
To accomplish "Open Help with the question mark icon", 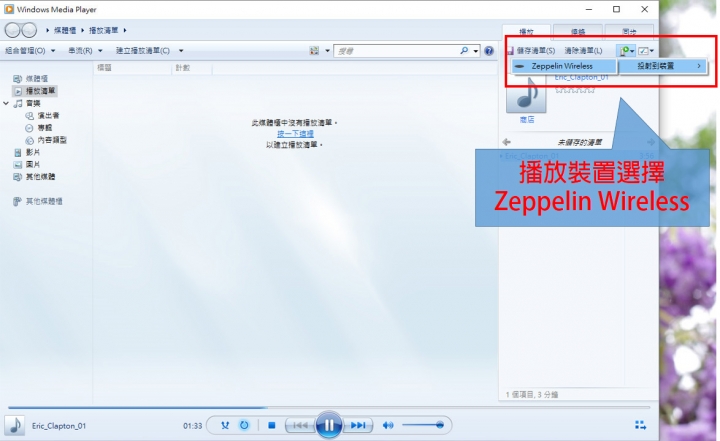I will pyautogui.click(x=489, y=51).
